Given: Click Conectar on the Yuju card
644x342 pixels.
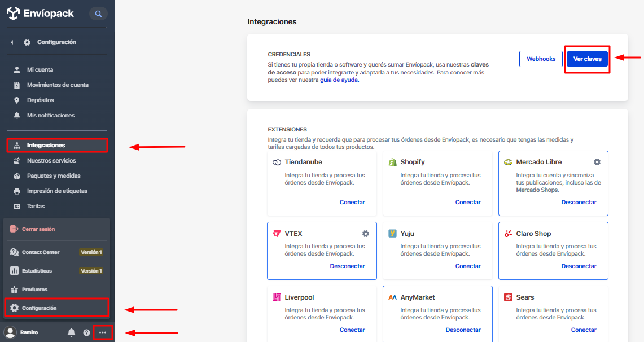Looking at the screenshot, I should (x=468, y=266).
